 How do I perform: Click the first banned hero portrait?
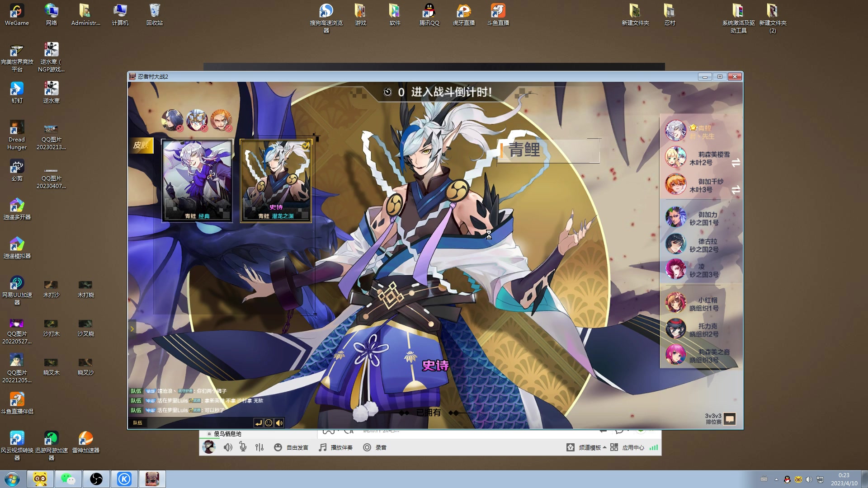(x=172, y=120)
